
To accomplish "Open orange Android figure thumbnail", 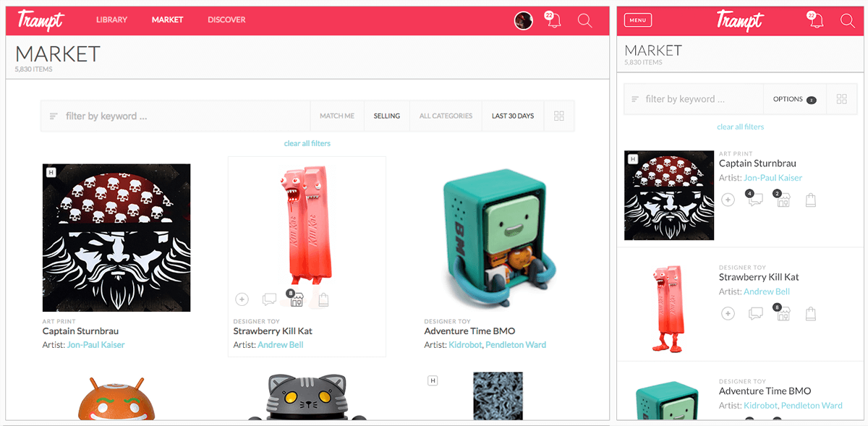I will (x=116, y=398).
